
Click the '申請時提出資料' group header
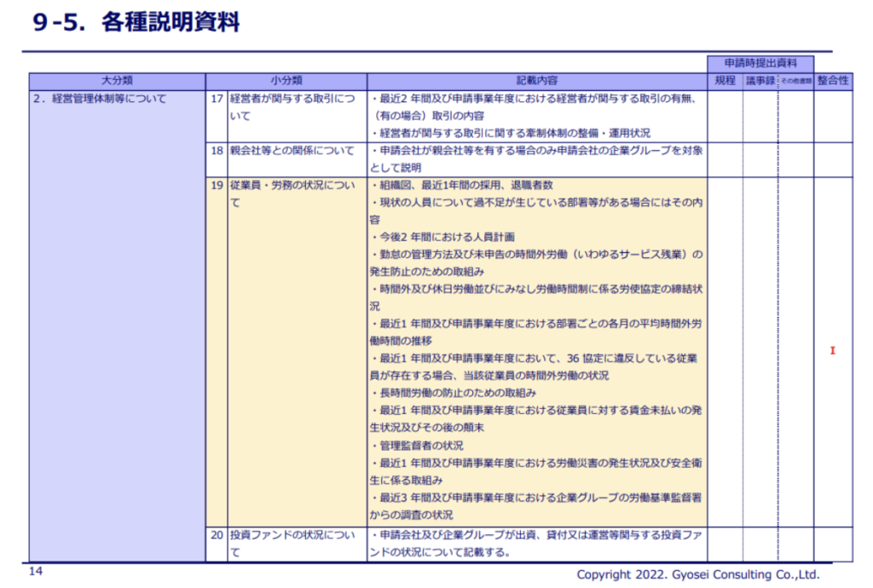tap(760, 63)
